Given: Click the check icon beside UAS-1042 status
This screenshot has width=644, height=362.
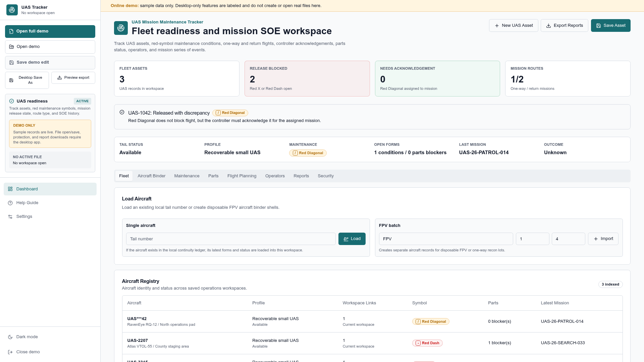Looking at the screenshot, I should point(122,112).
